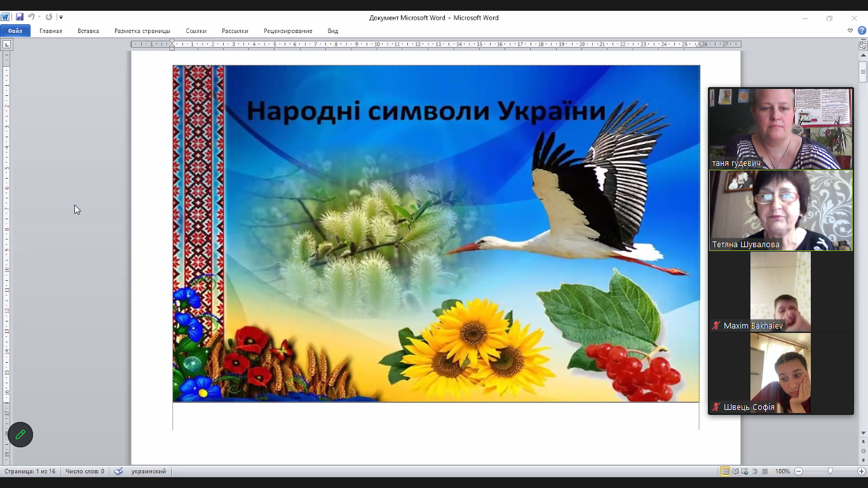Click the Next Page double-arrow button
The height and width of the screenshot is (488, 868).
point(863,459)
